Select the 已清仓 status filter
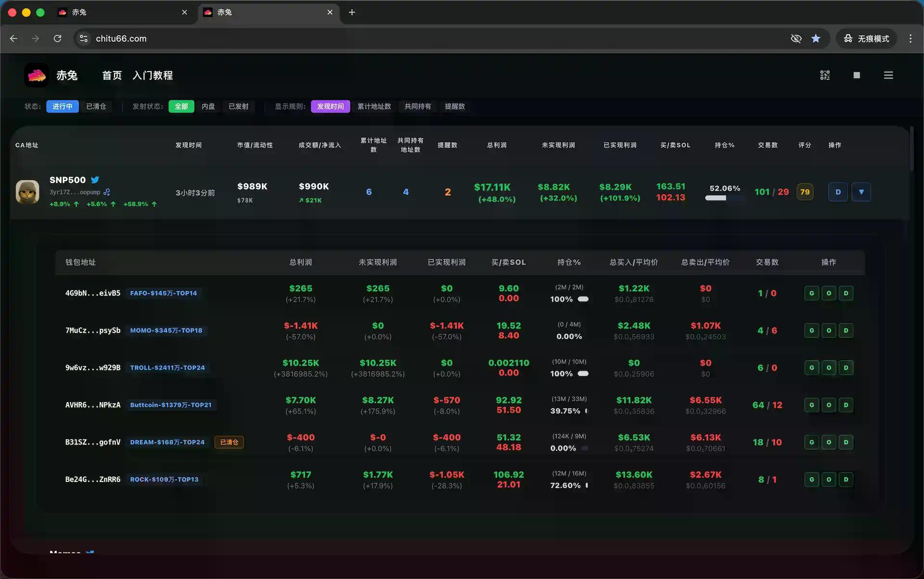924x579 pixels. click(96, 106)
